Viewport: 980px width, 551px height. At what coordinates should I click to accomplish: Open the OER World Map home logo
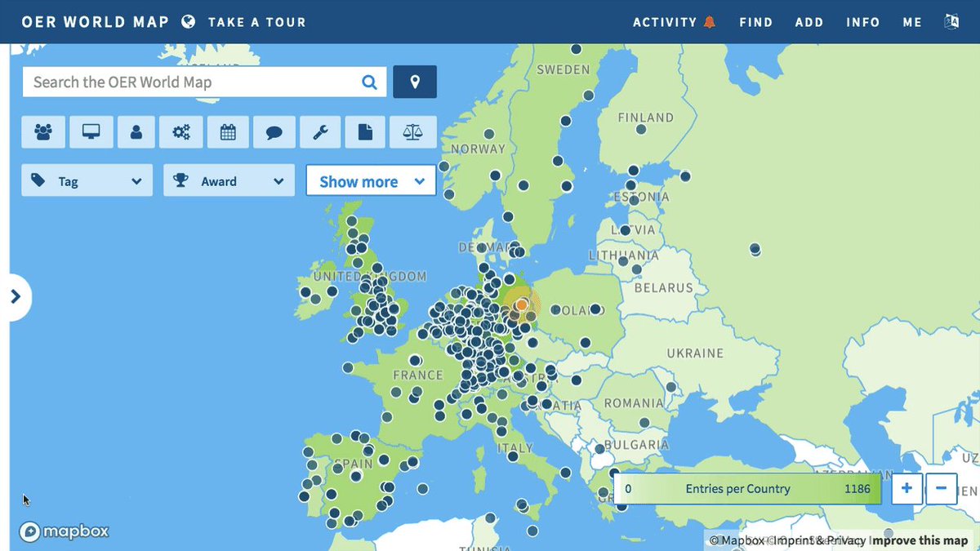95,22
